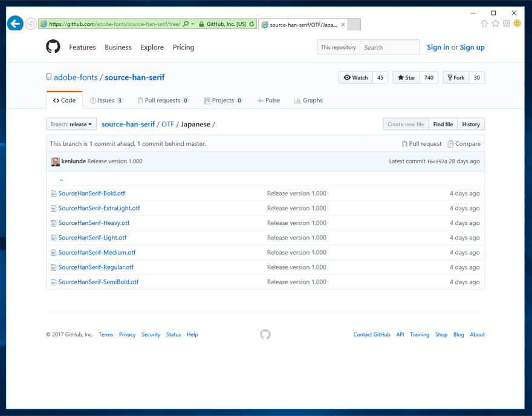This screenshot has height=416, width=532.
Task: Open the Contact GitHub footer link
Action: 372,334
